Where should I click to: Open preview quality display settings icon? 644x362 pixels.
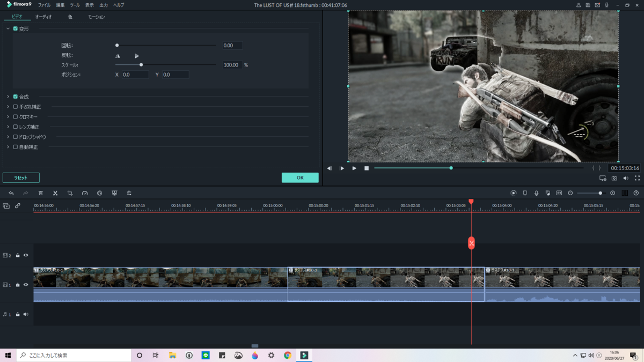click(x=603, y=178)
